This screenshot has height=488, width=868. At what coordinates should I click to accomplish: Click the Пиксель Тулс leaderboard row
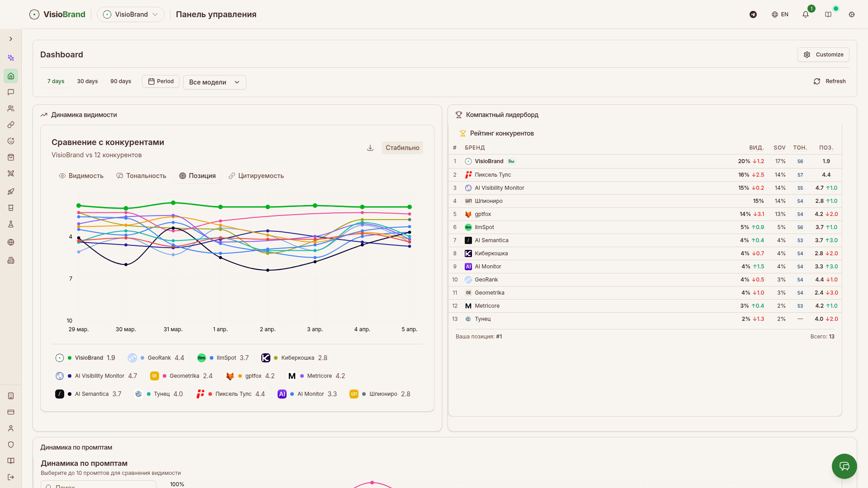(x=493, y=175)
